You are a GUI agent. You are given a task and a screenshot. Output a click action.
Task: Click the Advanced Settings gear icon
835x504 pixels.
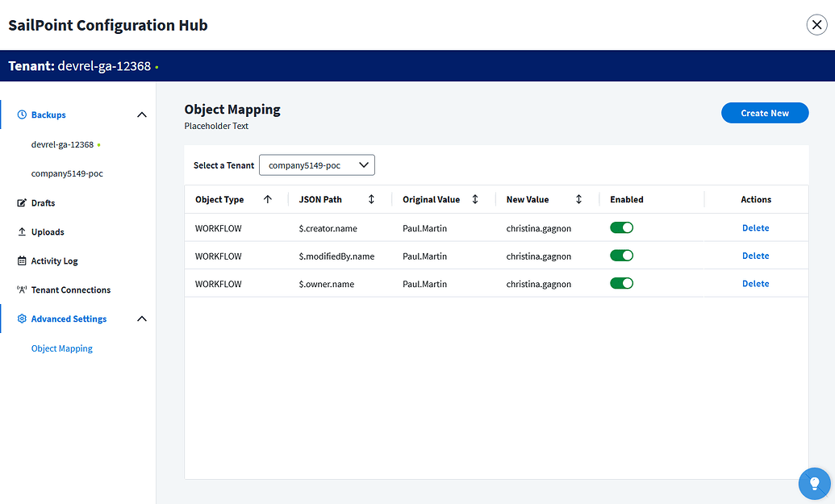point(24,319)
